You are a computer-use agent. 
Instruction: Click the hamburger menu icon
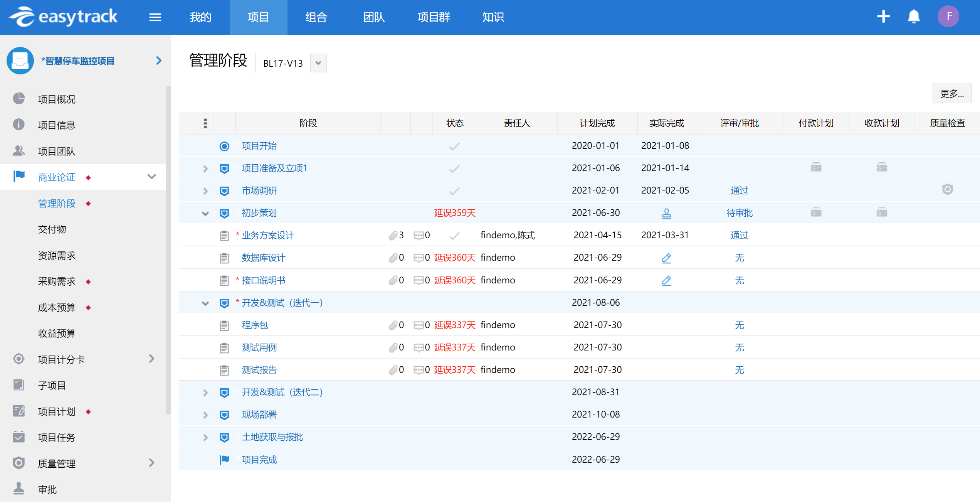(155, 17)
